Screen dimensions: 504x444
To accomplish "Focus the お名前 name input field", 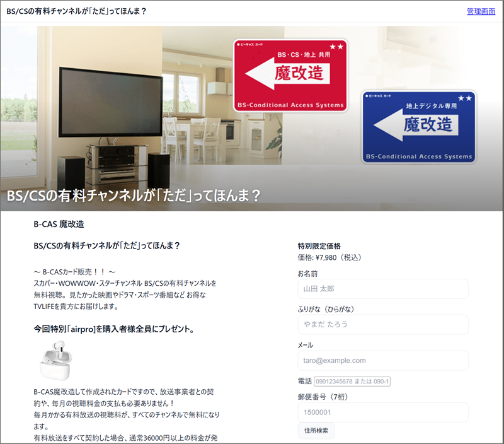I will click(382, 289).
